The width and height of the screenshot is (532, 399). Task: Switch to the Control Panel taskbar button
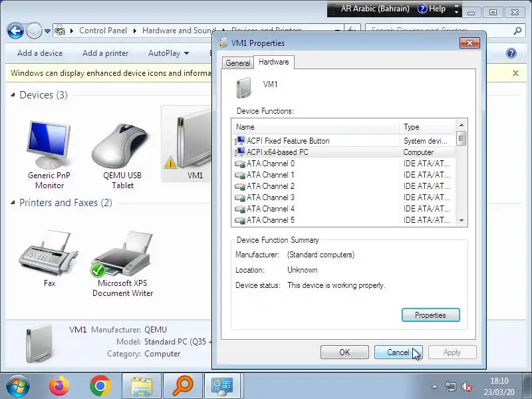222,386
